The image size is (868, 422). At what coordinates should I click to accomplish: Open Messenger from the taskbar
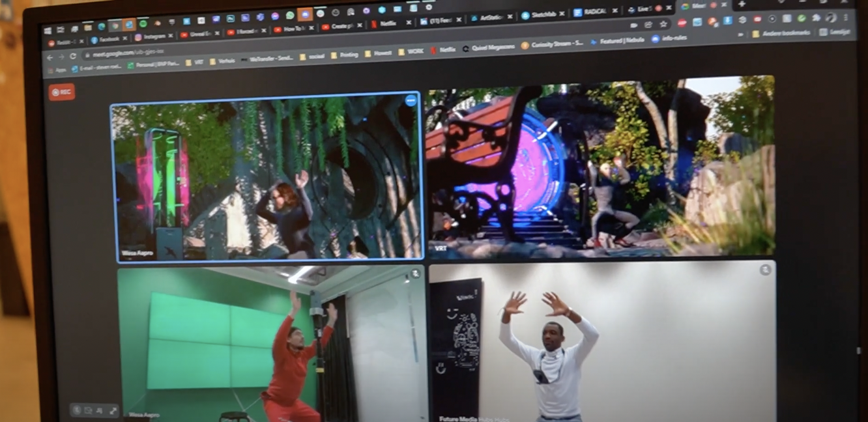(275, 16)
